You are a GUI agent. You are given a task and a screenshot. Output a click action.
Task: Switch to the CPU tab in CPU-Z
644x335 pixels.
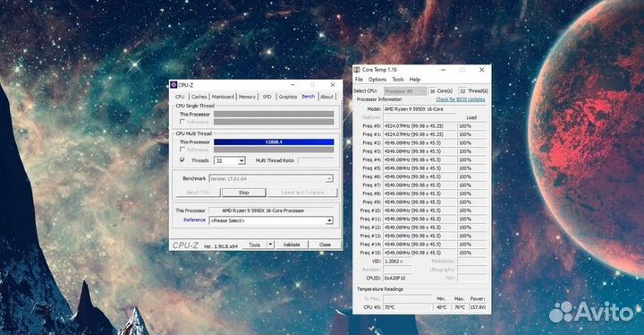[x=180, y=97]
